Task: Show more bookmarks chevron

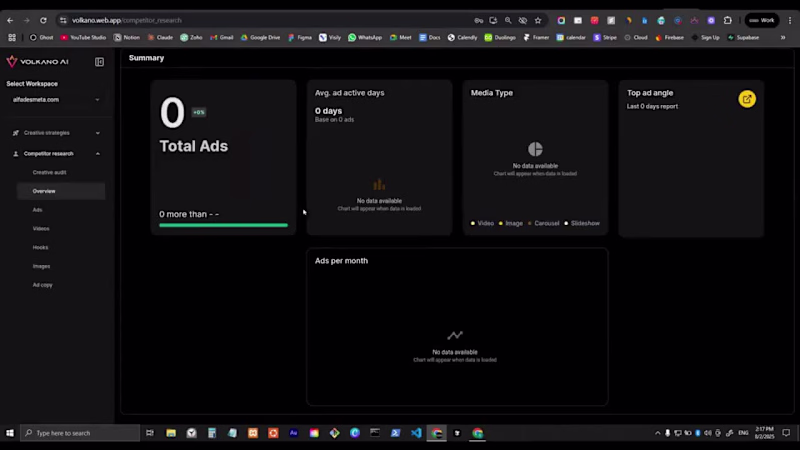Action: coord(783,37)
